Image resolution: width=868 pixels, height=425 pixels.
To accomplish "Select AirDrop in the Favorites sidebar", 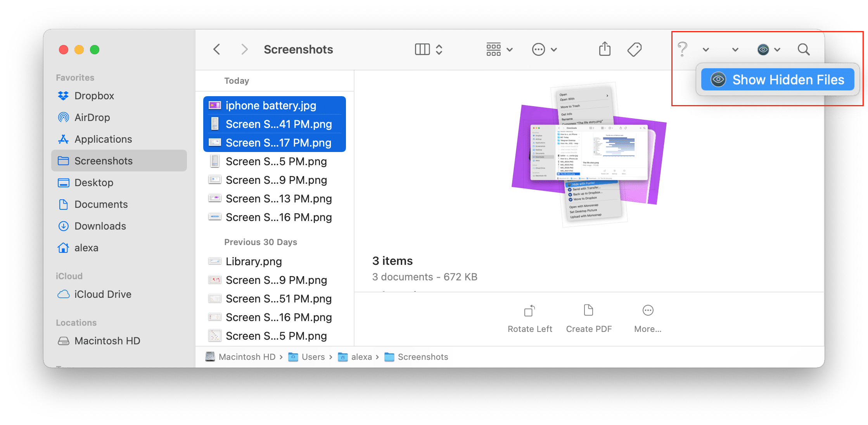I will [92, 117].
